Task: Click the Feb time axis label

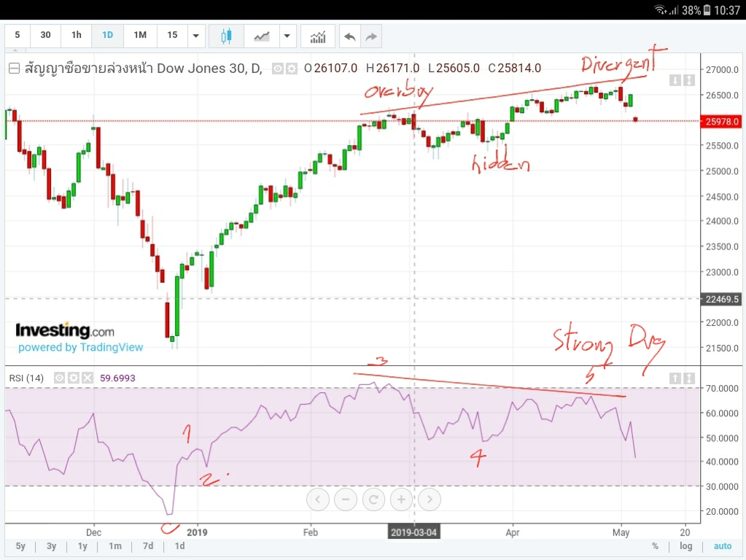Action: click(310, 532)
